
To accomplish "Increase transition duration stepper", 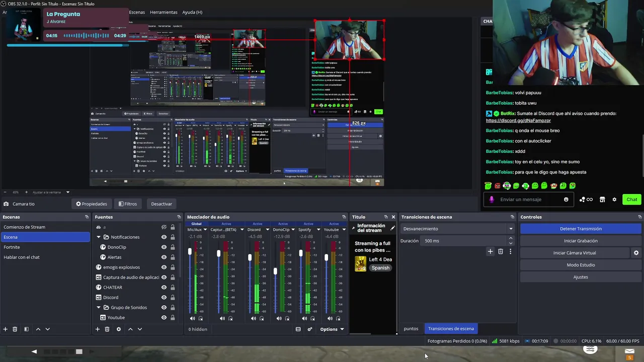I will point(511,238).
